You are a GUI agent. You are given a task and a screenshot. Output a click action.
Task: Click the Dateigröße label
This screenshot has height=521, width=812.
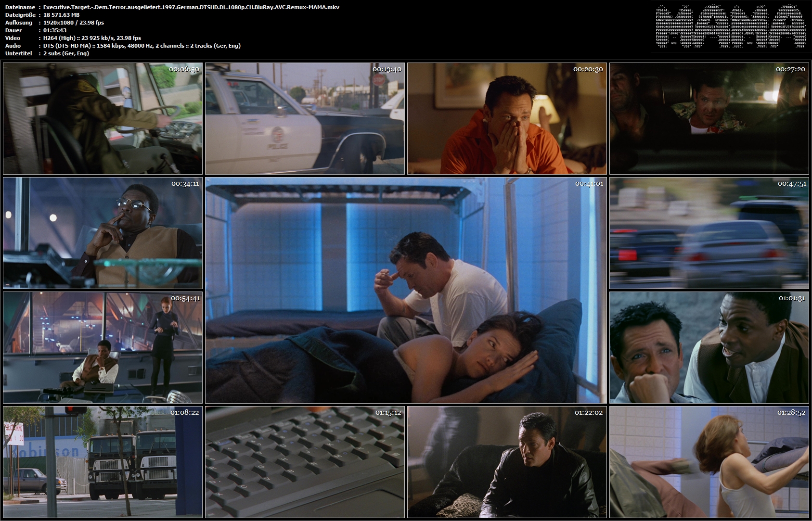(x=21, y=15)
